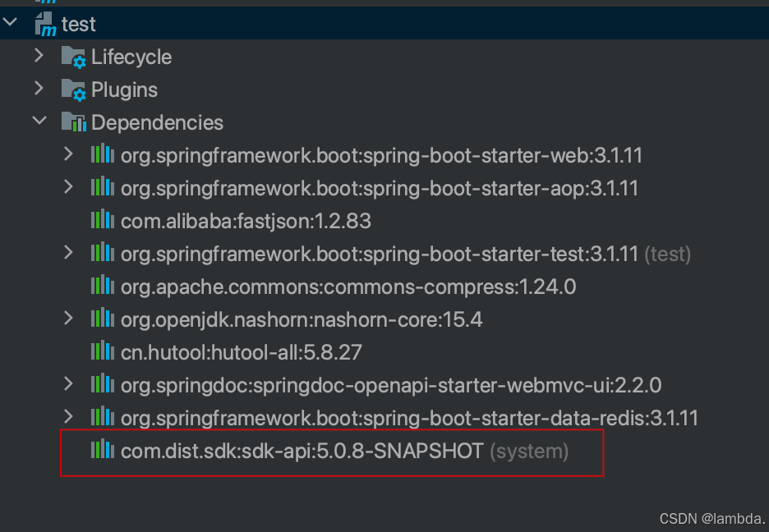
Task: Collapse the test module node
Action: (x=10, y=22)
